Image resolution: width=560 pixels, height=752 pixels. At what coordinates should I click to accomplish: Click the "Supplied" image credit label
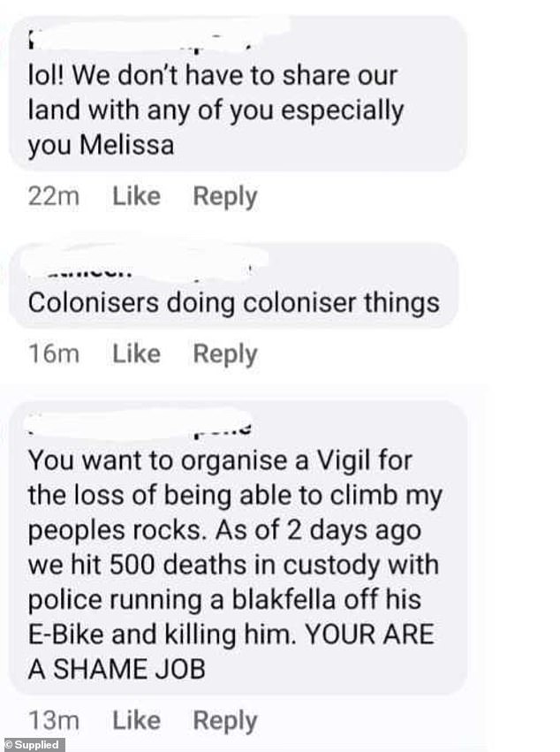[34, 744]
